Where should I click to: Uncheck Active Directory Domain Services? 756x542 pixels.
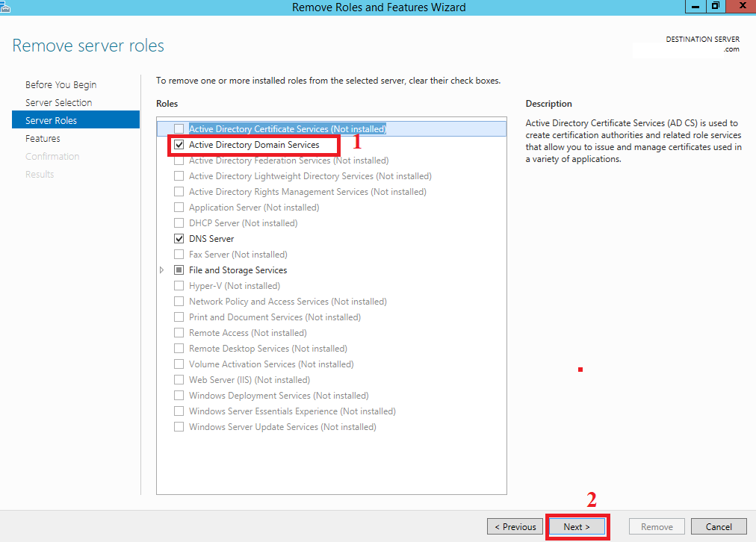tap(178, 144)
